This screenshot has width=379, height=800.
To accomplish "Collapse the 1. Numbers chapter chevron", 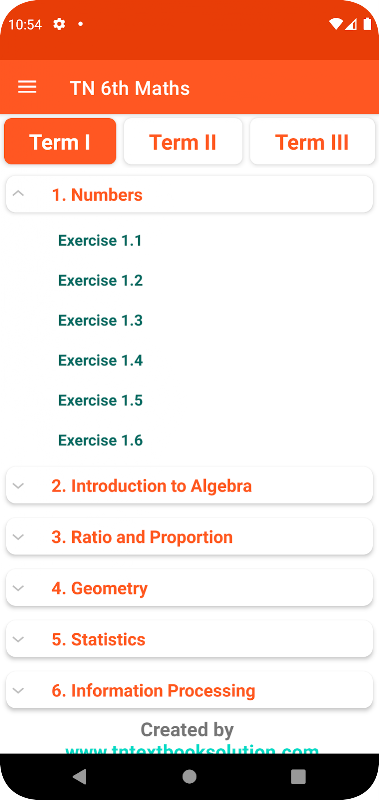I will click(x=18, y=194).
